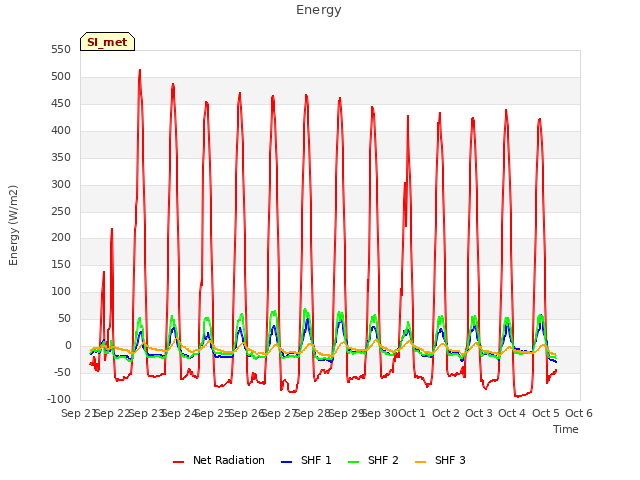The width and height of the screenshot is (640, 480).
Task: Click the 0 y-axis tick value
Action: tap(68, 345)
